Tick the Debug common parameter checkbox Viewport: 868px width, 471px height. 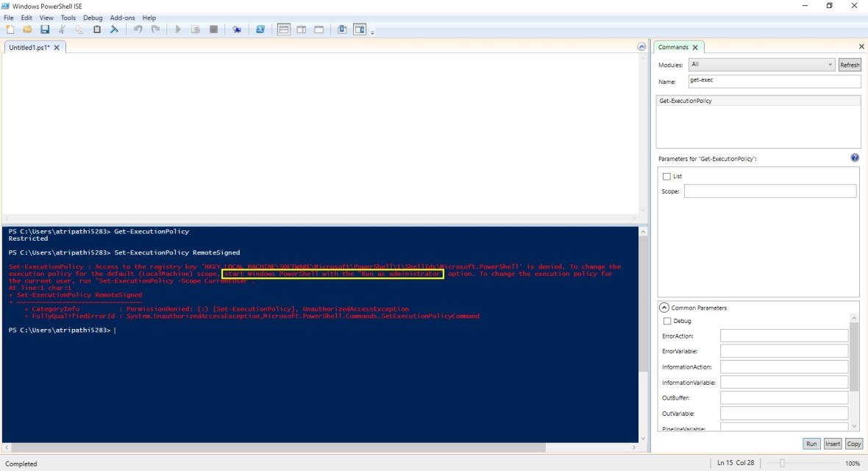click(666, 321)
